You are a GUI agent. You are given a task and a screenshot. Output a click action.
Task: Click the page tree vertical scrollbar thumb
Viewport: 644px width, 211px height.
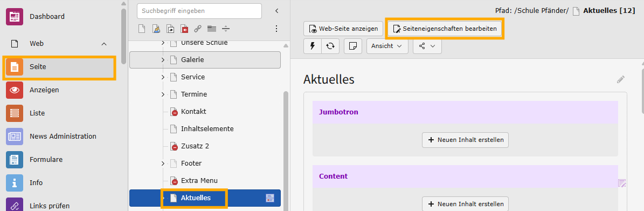tap(286, 151)
